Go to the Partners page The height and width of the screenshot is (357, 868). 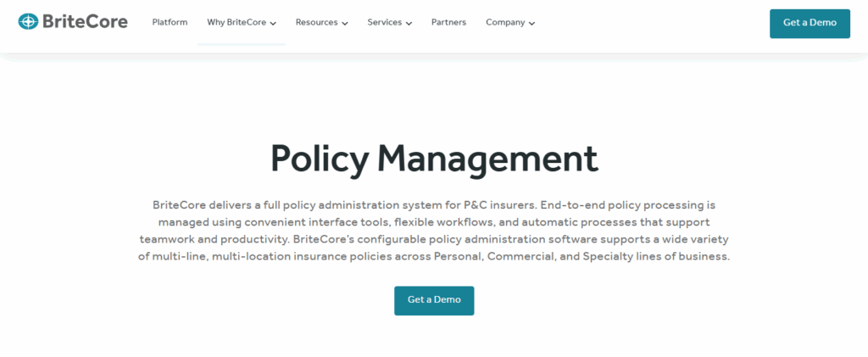pos(448,23)
